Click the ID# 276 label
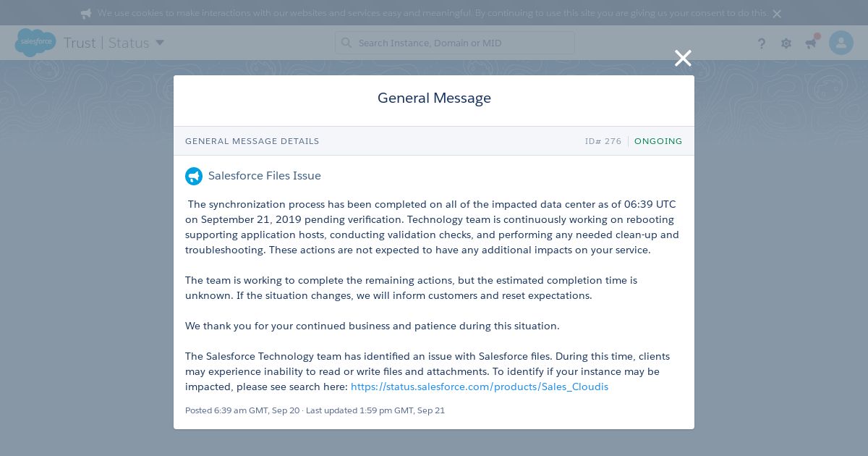 (x=603, y=141)
